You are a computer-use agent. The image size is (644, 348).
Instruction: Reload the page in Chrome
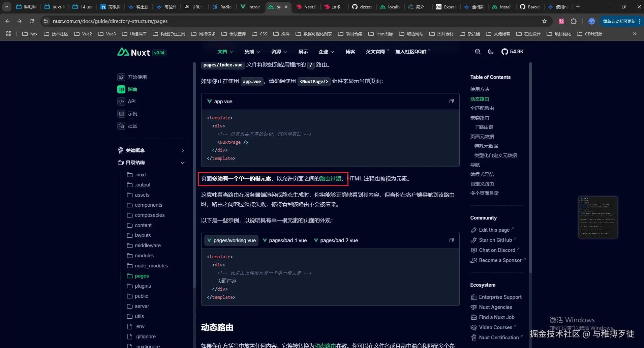click(x=32, y=21)
